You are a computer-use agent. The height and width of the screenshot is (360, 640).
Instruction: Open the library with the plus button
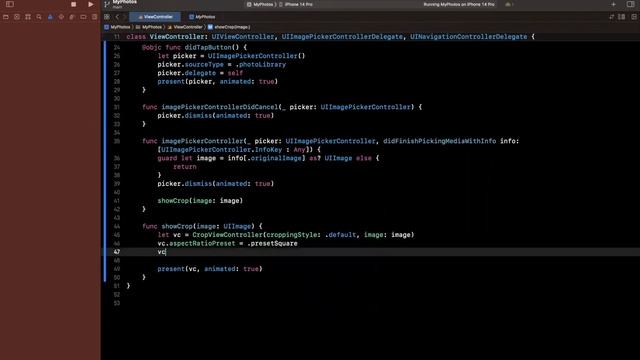[613, 4]
